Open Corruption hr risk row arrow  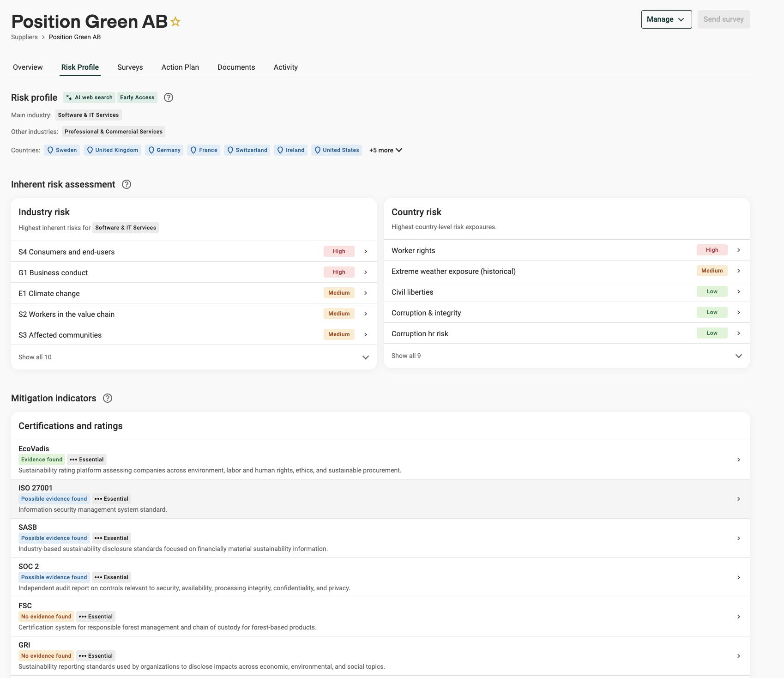[739, 333]
